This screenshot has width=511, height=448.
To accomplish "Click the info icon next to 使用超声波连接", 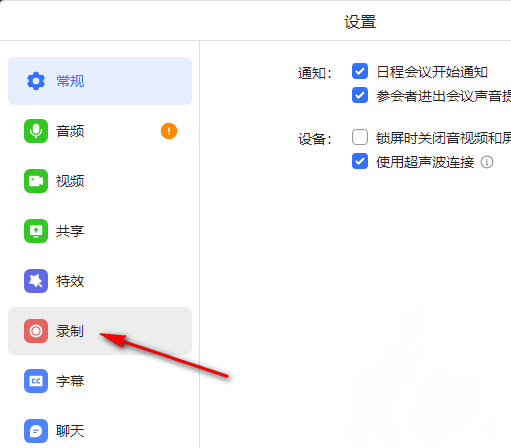I will [487, 162].
